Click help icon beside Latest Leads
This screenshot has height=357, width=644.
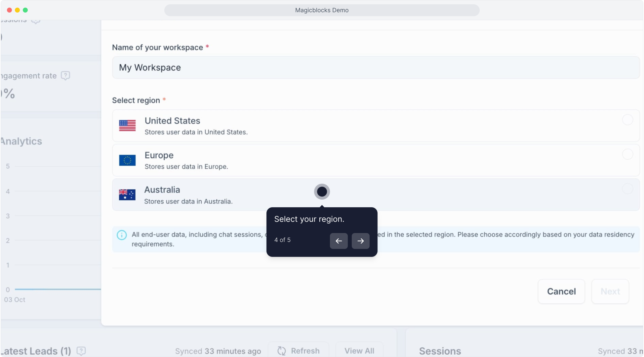pos(81,351)
